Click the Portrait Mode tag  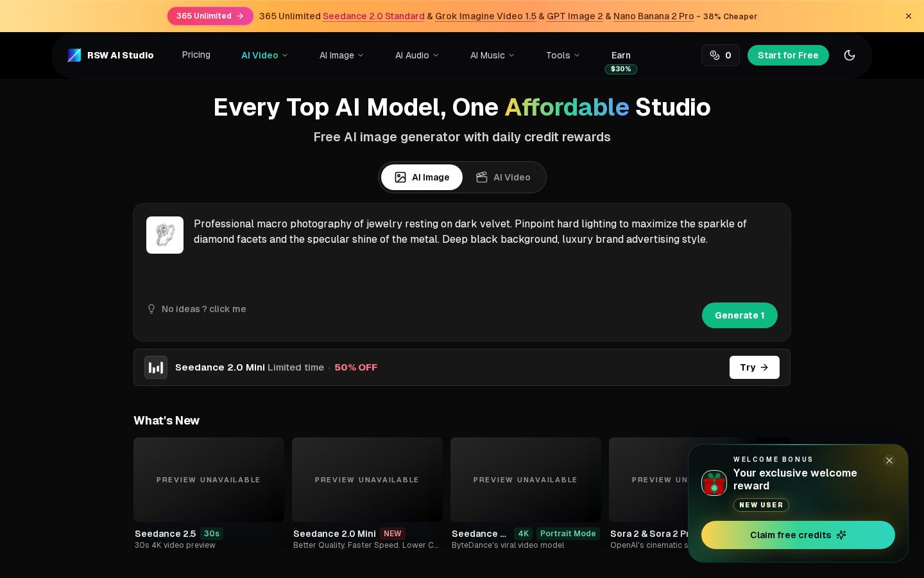[x=568, y=534]
